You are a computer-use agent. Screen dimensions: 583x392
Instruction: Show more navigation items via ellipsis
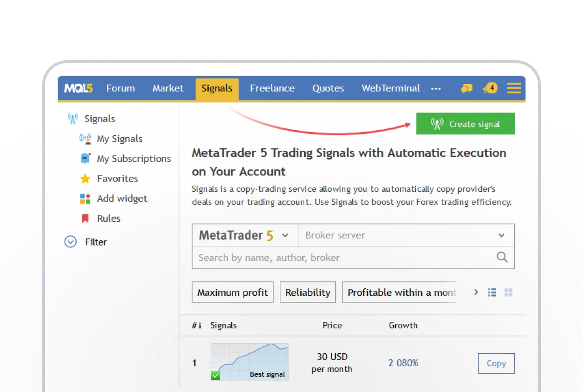tap(436, 89)
